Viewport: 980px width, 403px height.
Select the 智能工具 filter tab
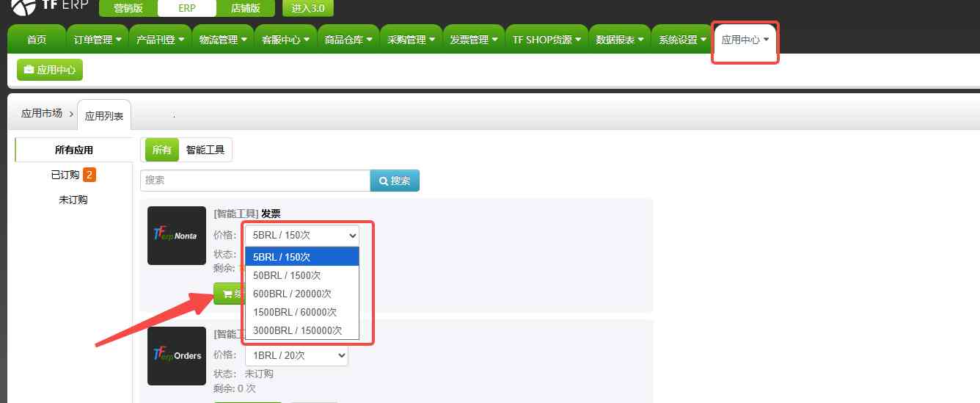[x=205, y=150]
